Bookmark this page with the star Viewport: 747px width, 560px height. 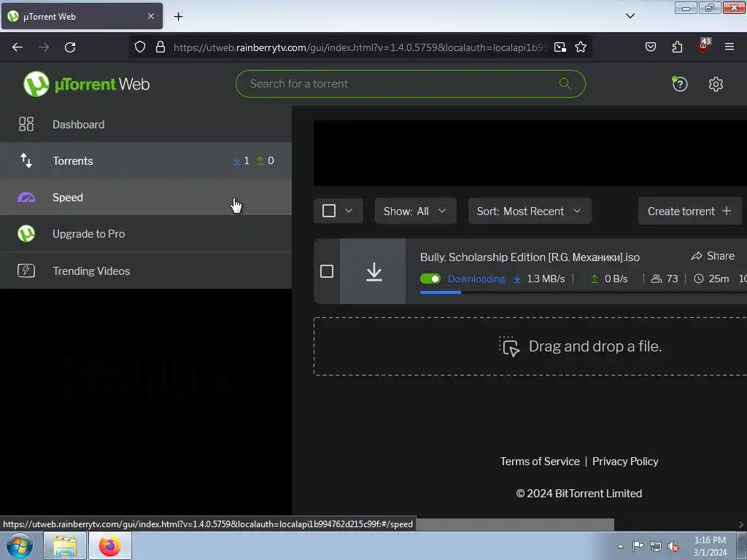tap(580, 47)
